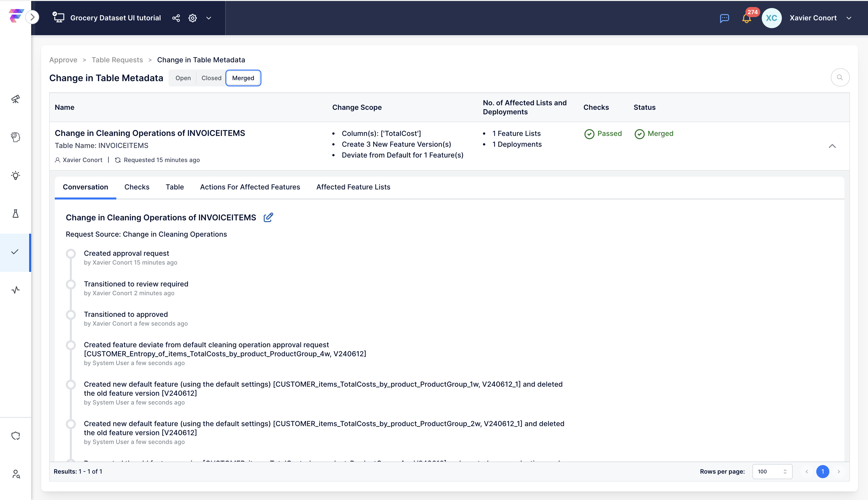Open the flask experiment sidebar icon
Image resolution: width=868 pixels, height=500 pixels.
point(15,214)
